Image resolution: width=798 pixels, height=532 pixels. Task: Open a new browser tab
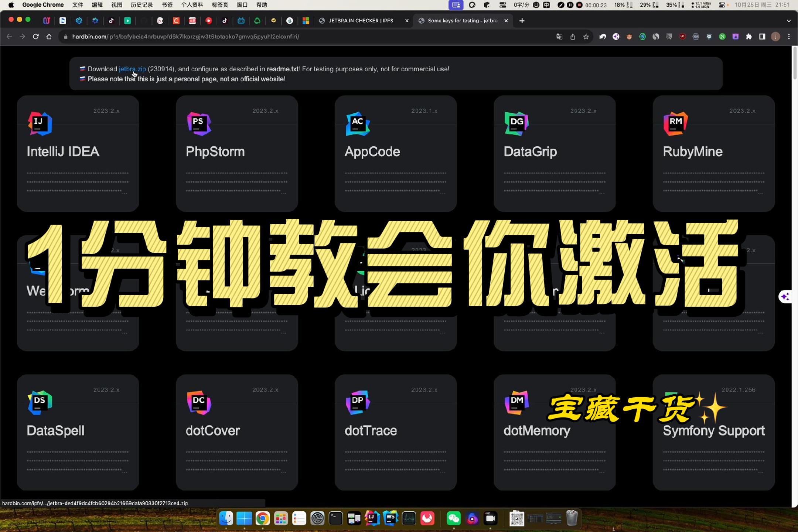pos(522,21)
